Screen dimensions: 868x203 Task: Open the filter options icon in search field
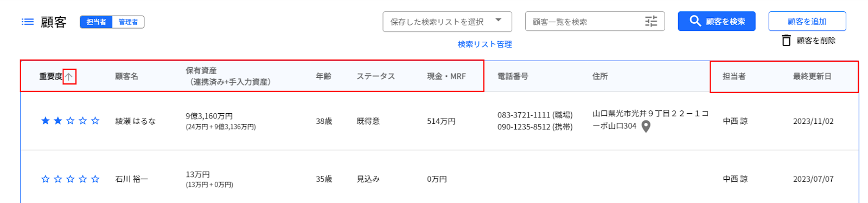coord(651,22)
